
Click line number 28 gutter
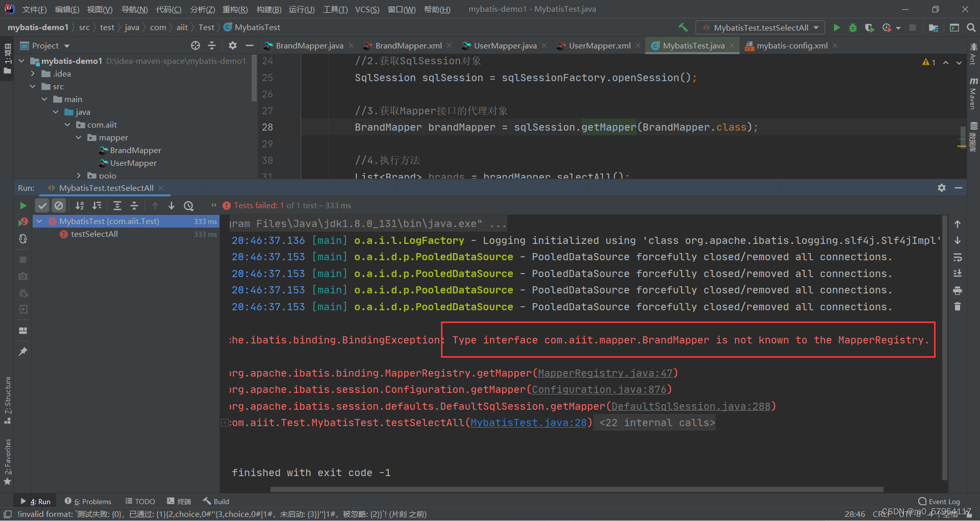(267, 127)
